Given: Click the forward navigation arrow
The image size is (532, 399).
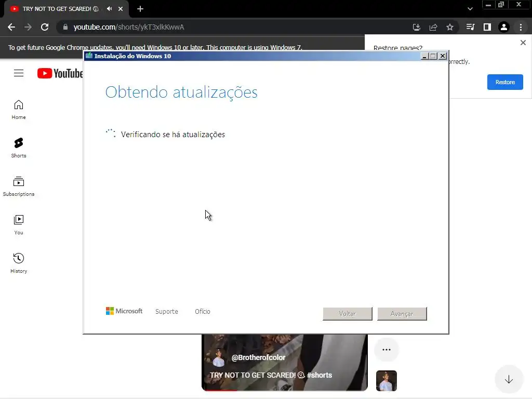Looking at the screenshot, I should coord(28,27).
